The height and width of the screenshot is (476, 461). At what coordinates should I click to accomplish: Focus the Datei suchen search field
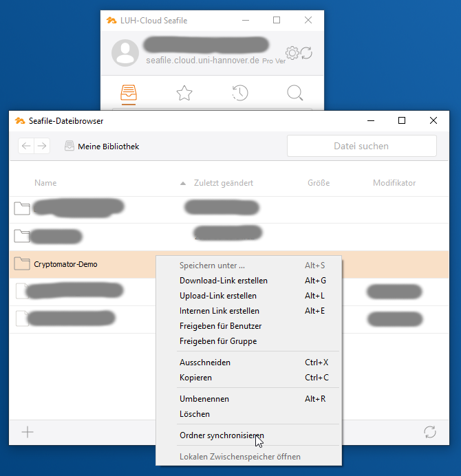(362, 146)
